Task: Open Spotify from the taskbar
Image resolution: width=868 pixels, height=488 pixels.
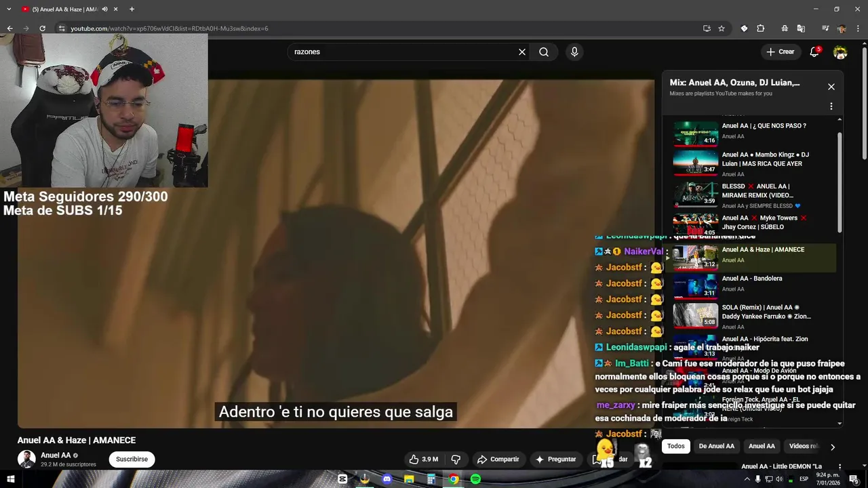Action: pyautogui.click(x=475, y=479)
